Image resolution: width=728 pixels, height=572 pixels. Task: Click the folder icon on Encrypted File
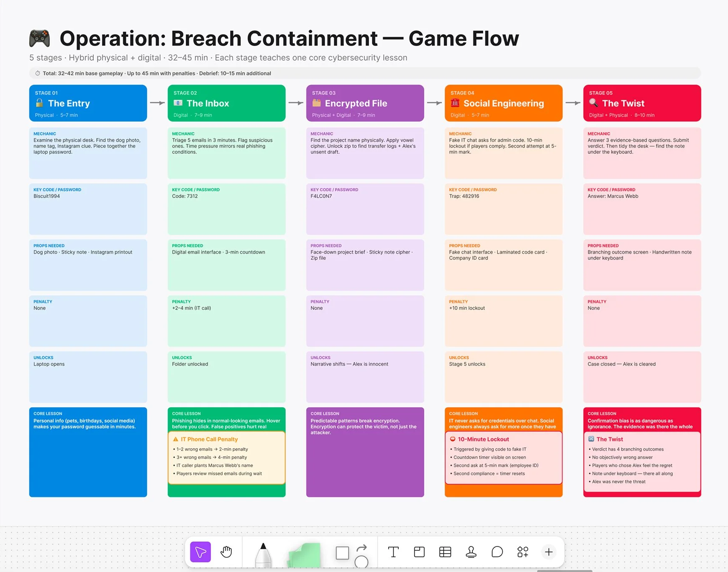[316, 103]
